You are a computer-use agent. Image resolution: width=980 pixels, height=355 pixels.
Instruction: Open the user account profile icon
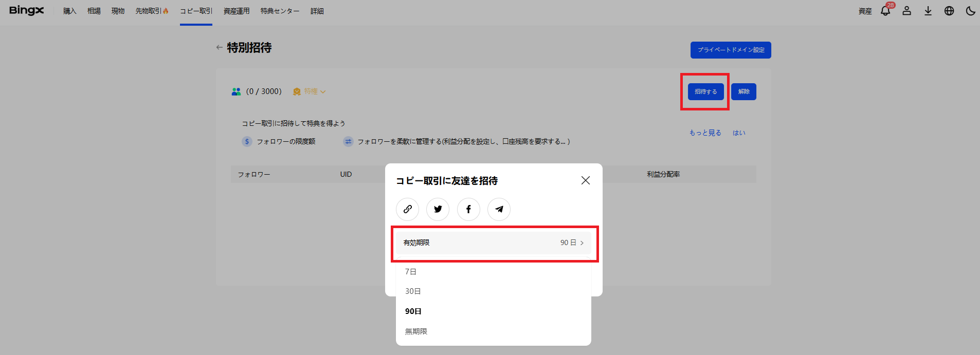coord(906,11)
